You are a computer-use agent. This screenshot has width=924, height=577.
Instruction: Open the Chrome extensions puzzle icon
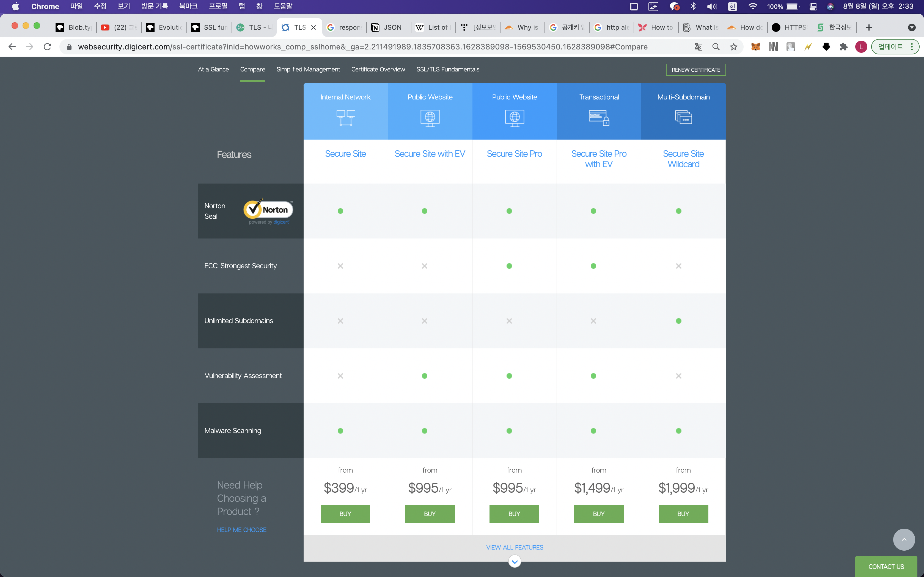[x=843, y=47]
